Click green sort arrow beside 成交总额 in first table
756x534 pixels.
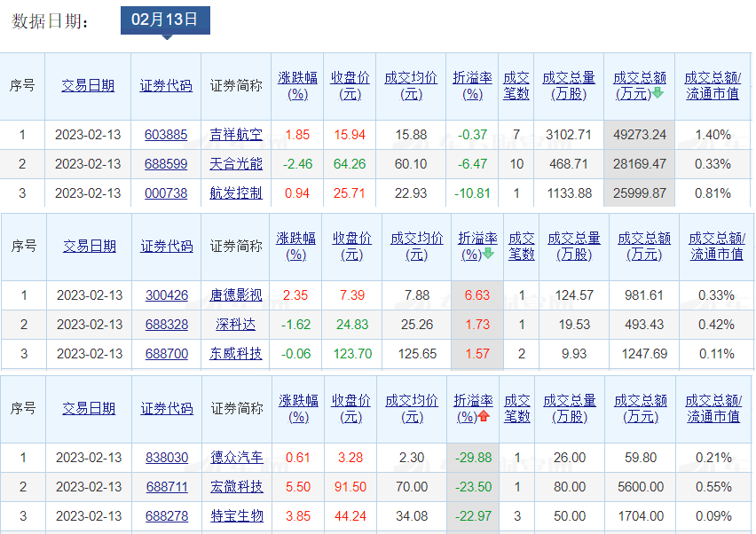point(658,93)
